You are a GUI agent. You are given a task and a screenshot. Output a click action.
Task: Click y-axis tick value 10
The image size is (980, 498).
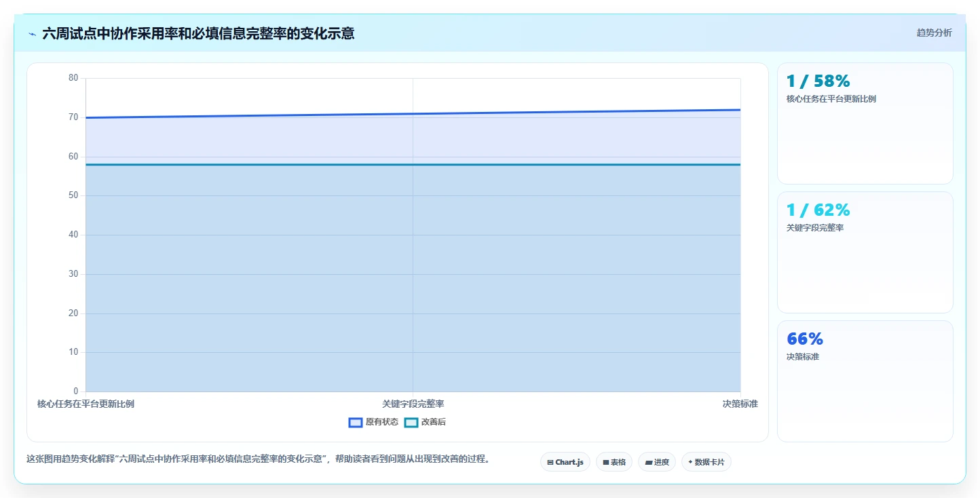tap(73, 352)
